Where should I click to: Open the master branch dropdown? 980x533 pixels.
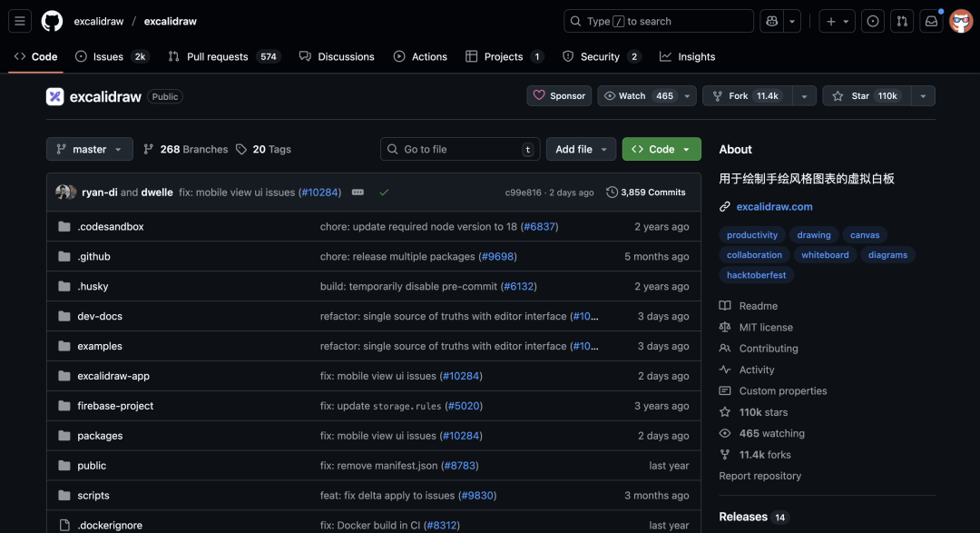coord(89,149)
